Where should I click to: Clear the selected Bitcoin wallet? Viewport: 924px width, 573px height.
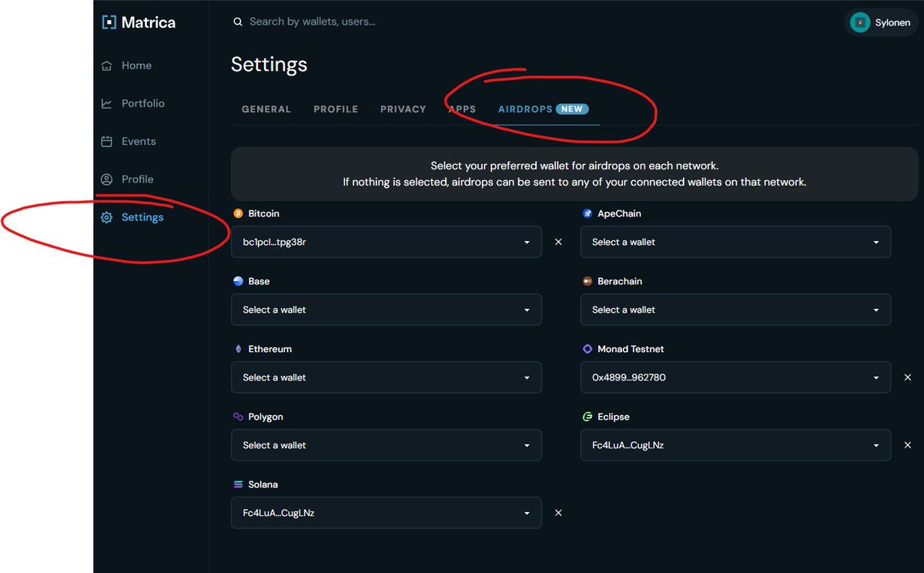pyautogui.click(x=558, y=242)
